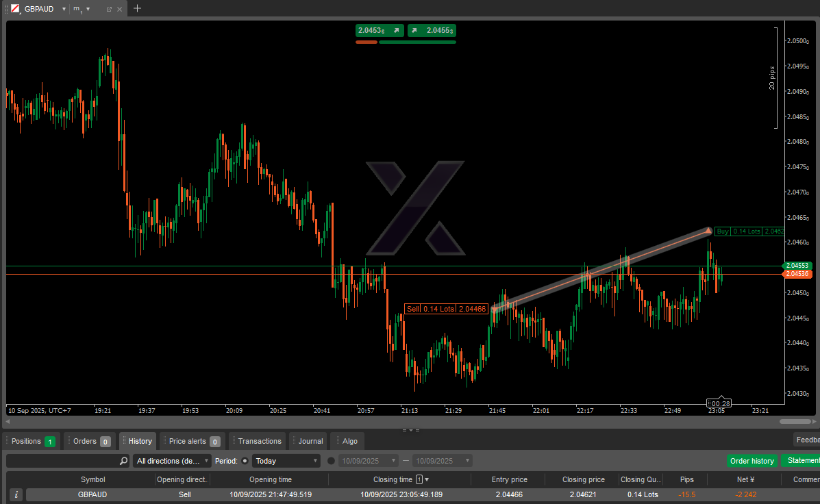820x504 pixels.
Task: Click the buy price 2.0455 button
Action: click(432, 30)
